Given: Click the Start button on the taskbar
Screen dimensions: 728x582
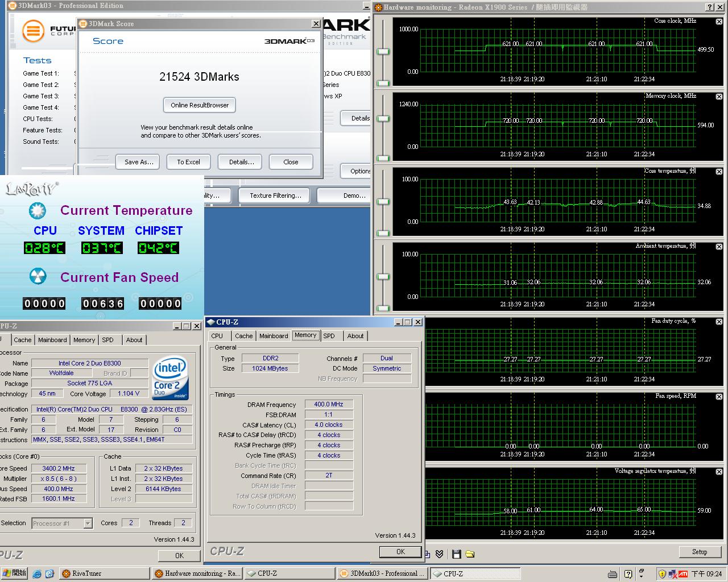Looking at the screenshot, I should click(x=14, y=573).
